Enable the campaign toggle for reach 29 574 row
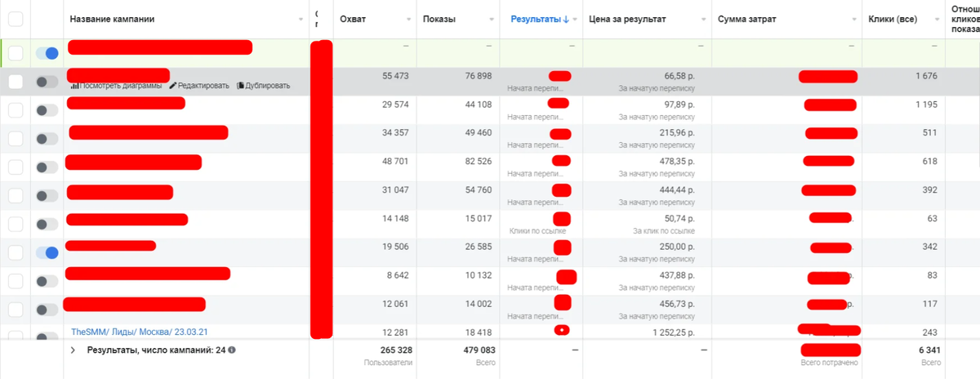Image resolution: width=980 pixels, height=379 pixels. (x=47, y=110)
